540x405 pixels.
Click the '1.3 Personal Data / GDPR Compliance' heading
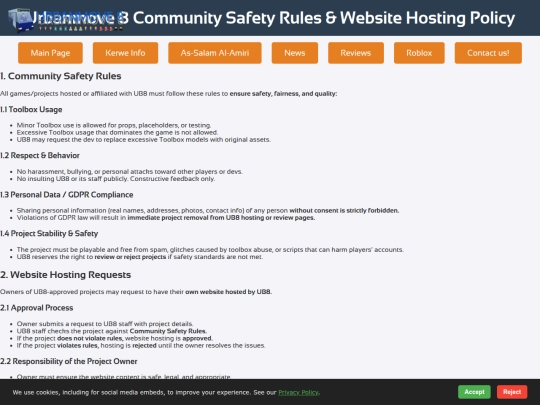tap(66, 195)
